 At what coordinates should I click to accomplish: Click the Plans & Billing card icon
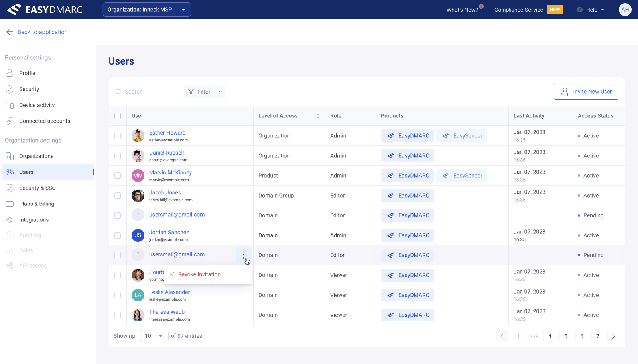[x=10, y=204]
